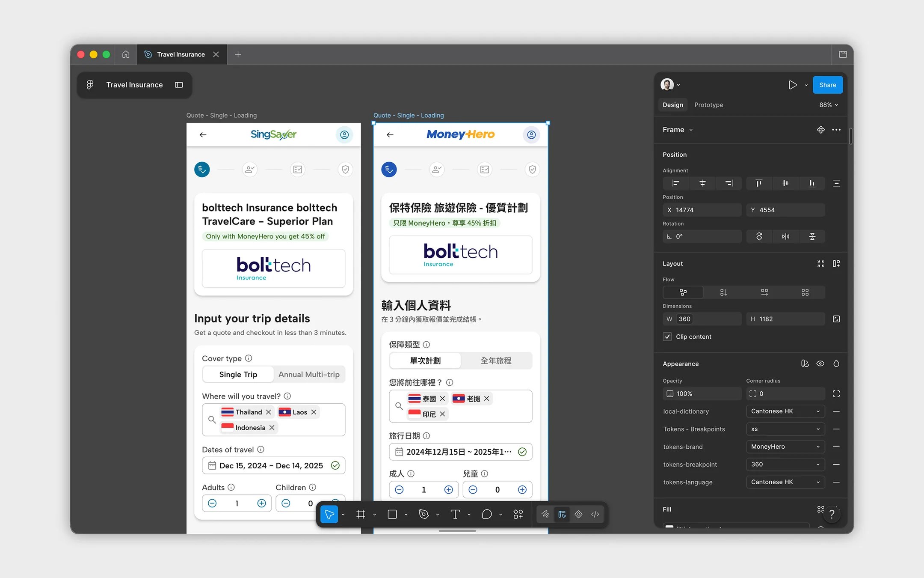Switch to Draw mode icon

click(545, 514)
